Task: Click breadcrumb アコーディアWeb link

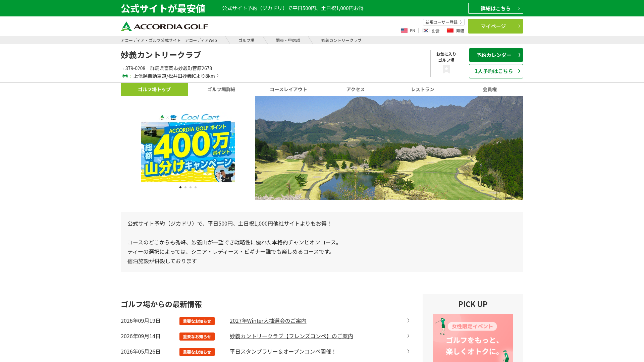Action: point(169,40)
